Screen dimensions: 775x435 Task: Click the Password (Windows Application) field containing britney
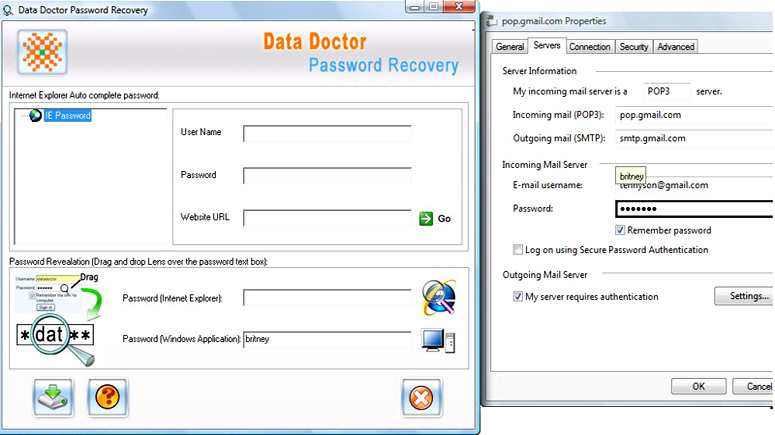(327, 339)
